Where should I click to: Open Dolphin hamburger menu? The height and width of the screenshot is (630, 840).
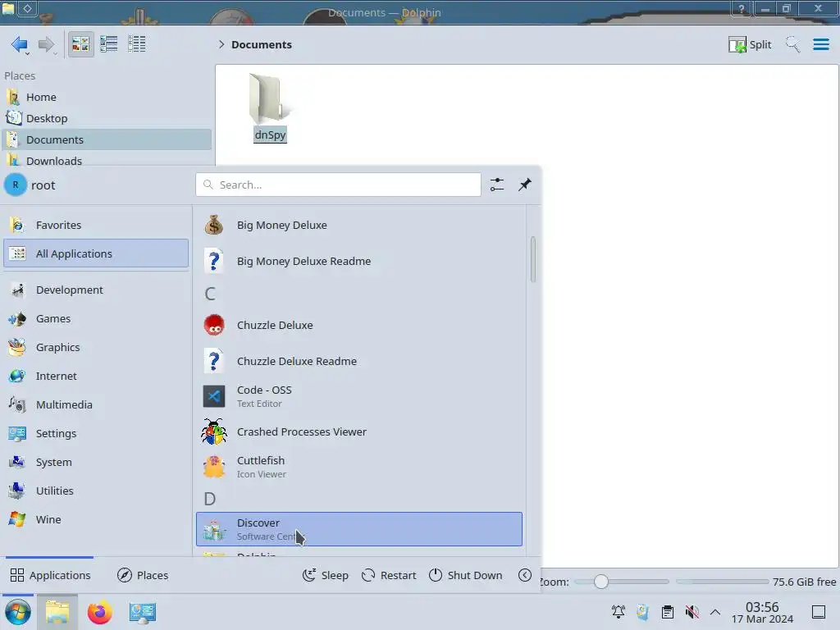(820, 44)
